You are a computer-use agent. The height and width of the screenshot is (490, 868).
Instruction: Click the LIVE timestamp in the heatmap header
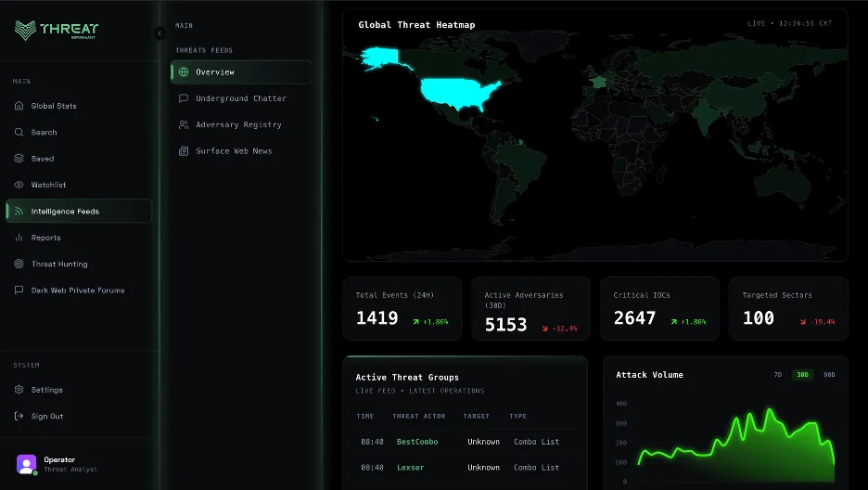point(790,23)
